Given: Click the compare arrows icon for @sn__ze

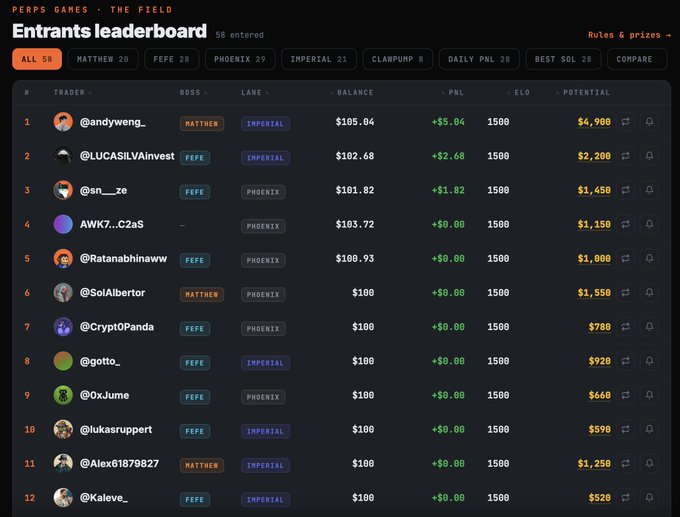Looking at the screenshot, I should click(x=625, y=190).
